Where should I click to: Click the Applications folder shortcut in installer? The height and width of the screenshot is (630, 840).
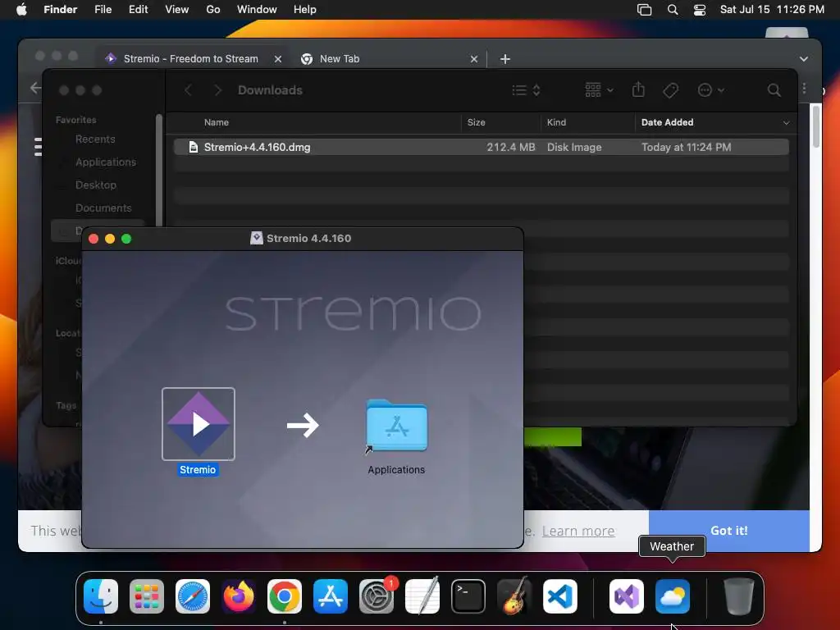(396, 426)
